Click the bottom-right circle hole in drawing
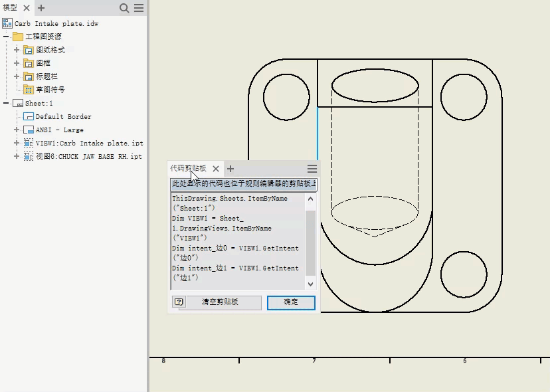The image size is (550, 392). pyautogui.click(x=464, y=274)
